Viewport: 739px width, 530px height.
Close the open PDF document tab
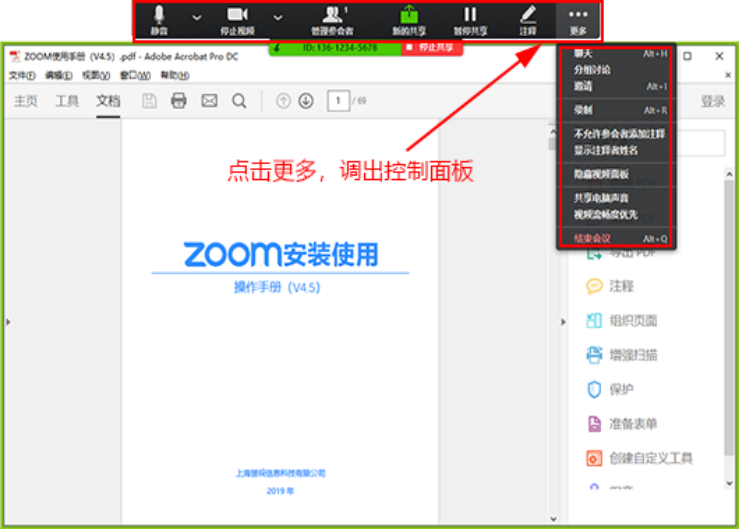coord(728,75)
